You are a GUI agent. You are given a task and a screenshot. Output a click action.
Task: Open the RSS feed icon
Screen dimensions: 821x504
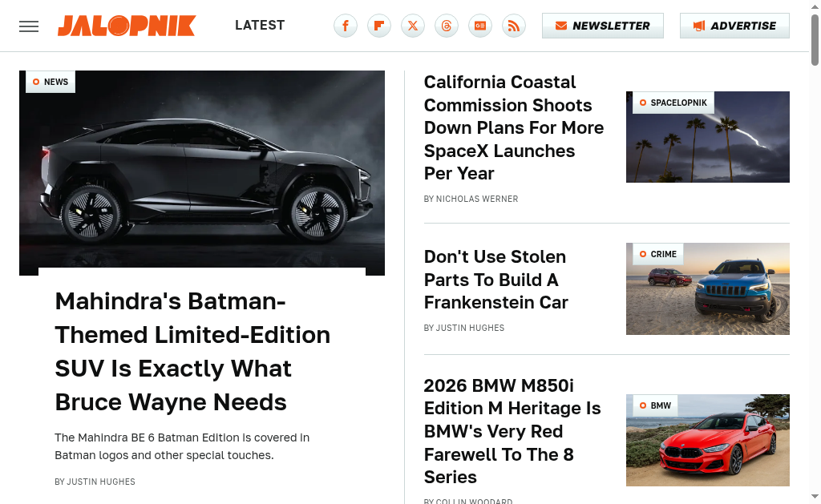[514, 26]
